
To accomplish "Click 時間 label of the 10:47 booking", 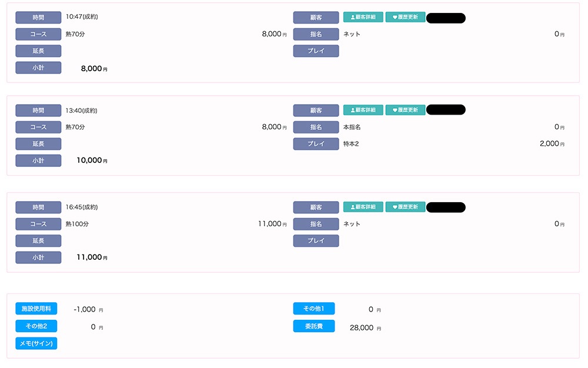I will tap(38, 18).
